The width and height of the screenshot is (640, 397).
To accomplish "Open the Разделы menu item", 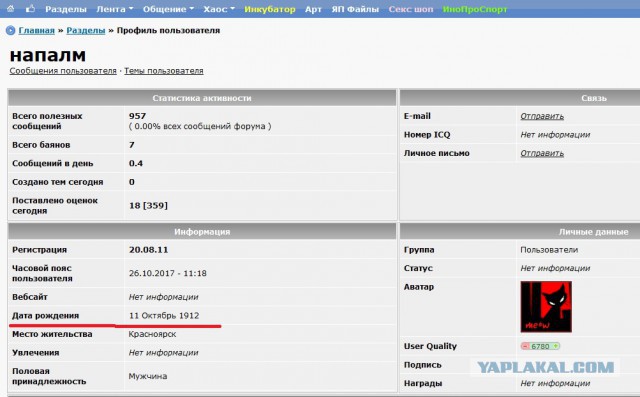I will [x=66, y=9].
